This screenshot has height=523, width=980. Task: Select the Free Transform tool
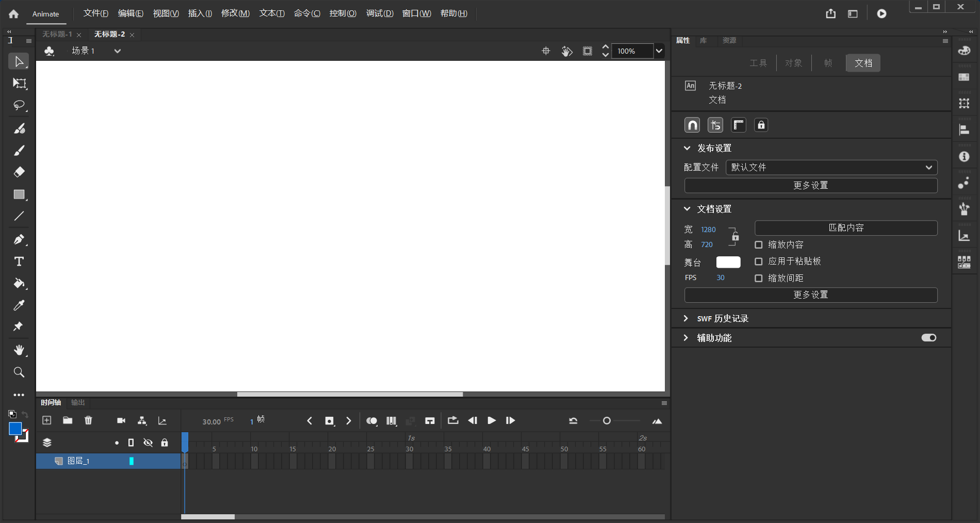click(19, 84)
